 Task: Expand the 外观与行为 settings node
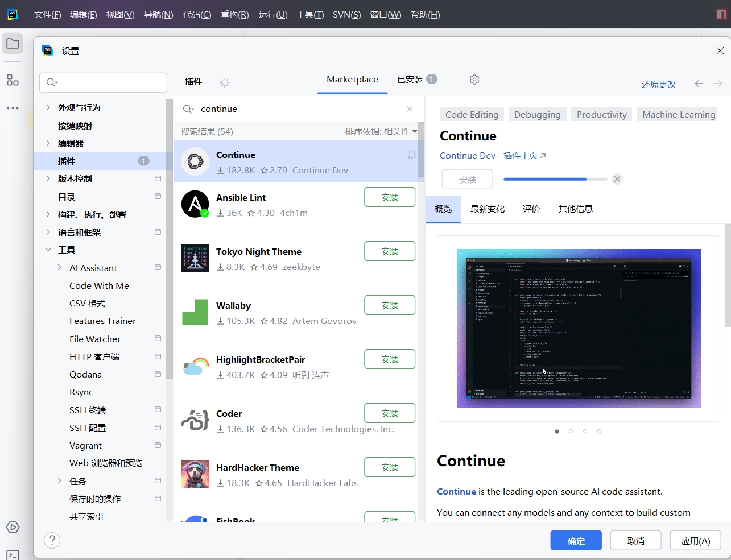click(x=48, y=107)
